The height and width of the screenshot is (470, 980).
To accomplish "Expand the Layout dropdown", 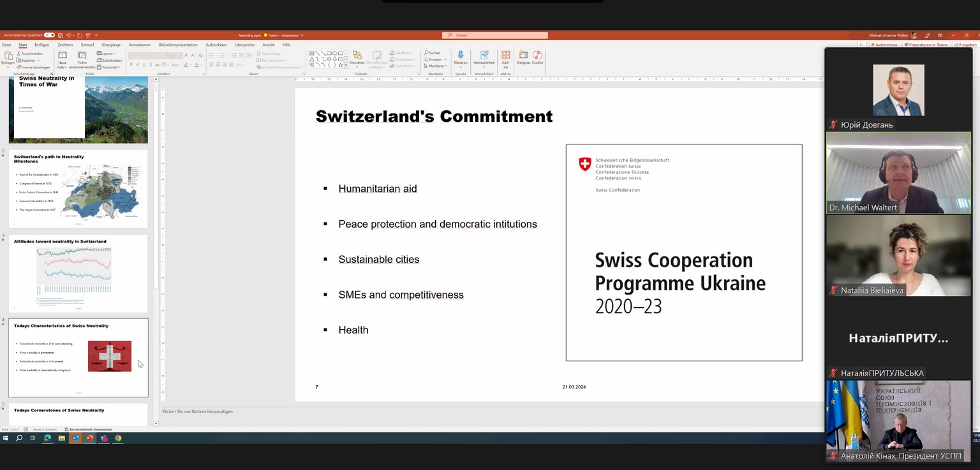I will point(107,54).
